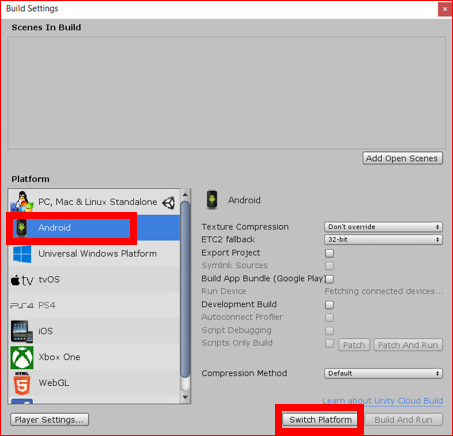Select the Xbox One platform label
This screenshot has width=453, height=436.
pyautogui.click(x=59, y=357)
